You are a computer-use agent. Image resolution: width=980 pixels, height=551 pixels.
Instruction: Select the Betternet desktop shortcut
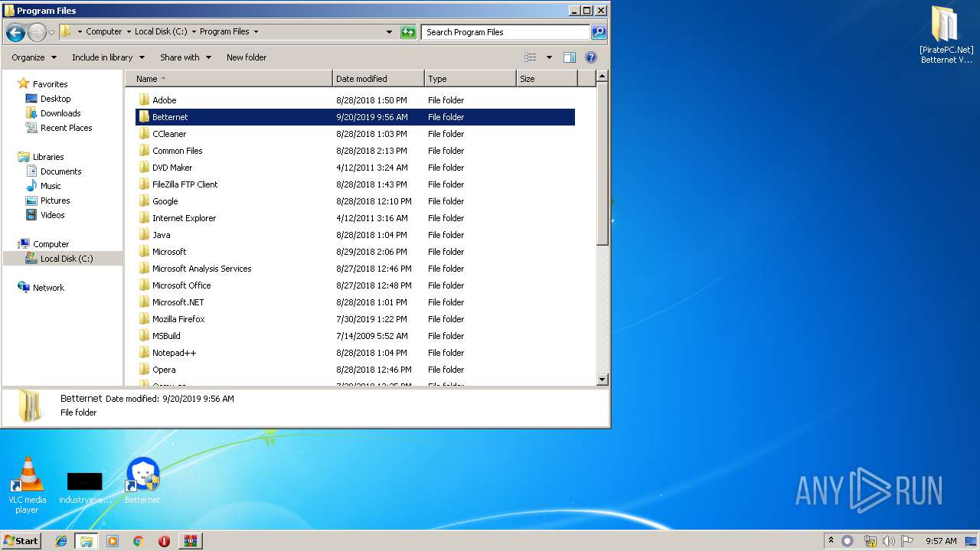pos(142,481)
